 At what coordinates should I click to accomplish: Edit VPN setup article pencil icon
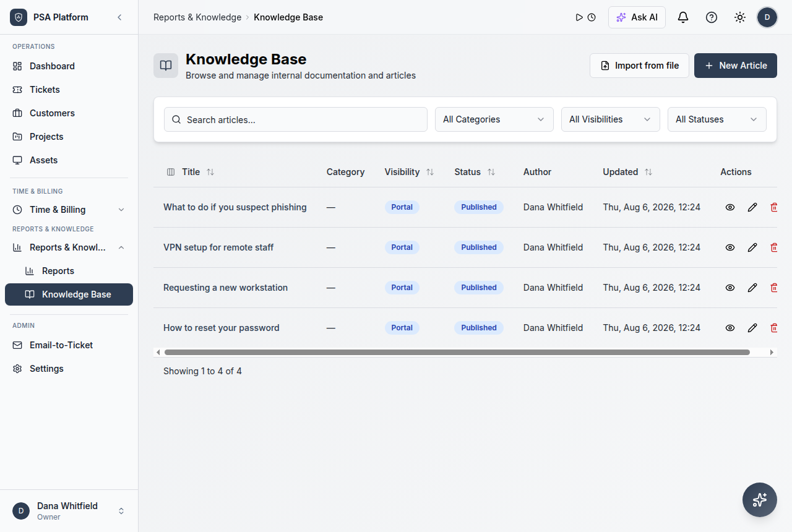pyautogui.click(x=752, y=247)
